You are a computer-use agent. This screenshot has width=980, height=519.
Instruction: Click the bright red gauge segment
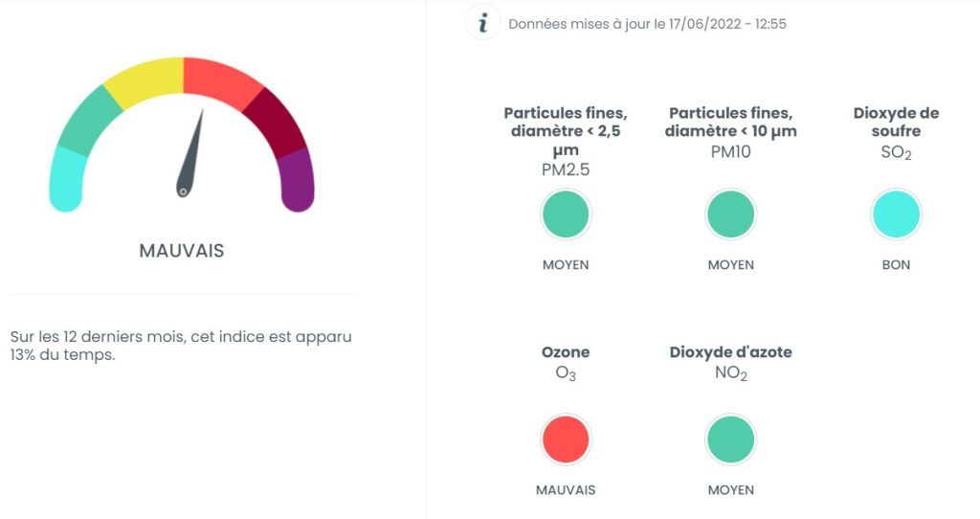220,79
